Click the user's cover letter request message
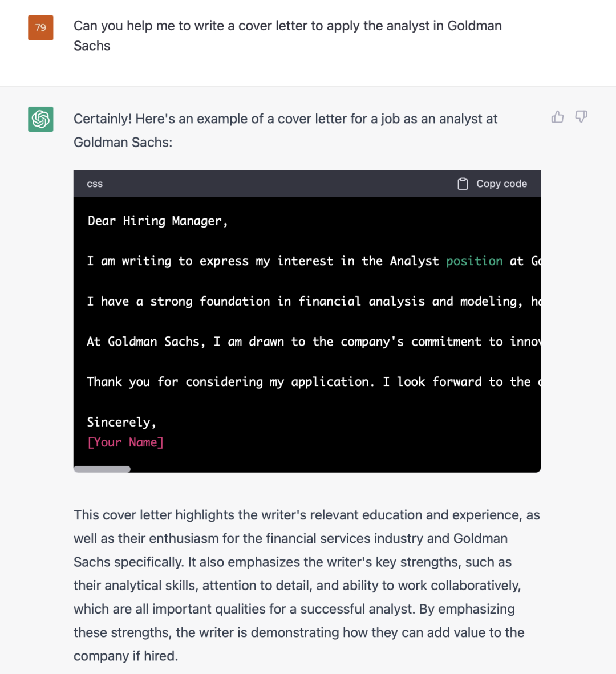Viewport: 616px width, 674px height. click(287, 36)
